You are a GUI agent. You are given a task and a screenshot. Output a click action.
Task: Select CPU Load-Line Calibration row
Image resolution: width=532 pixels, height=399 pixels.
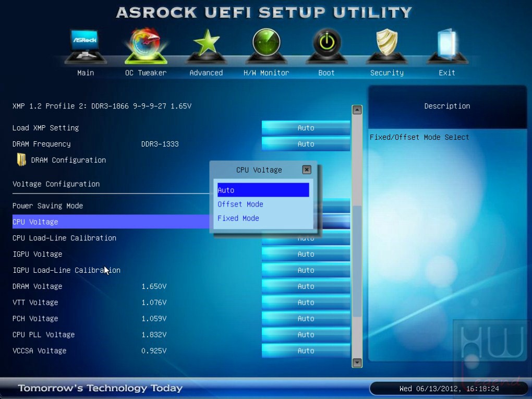pos(64,238)
